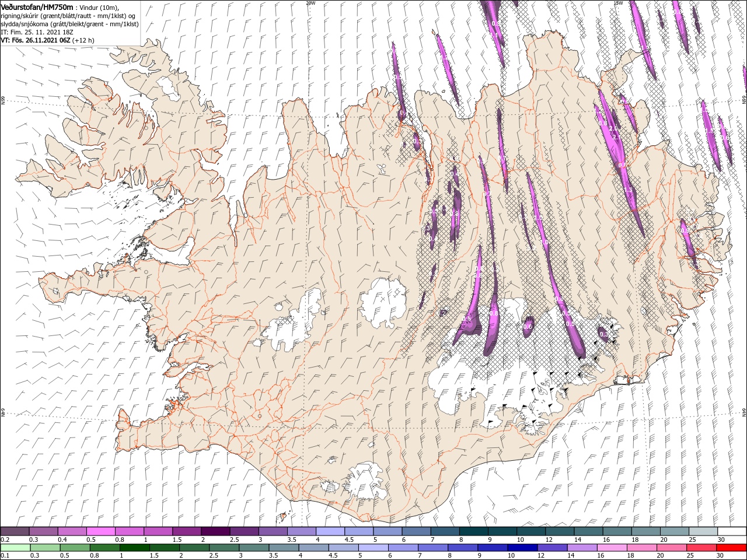This screenshot has width=747, height=560.
Task: Click the Mýrdalsjökull glacier near the south coast
Action: (366, 482)
